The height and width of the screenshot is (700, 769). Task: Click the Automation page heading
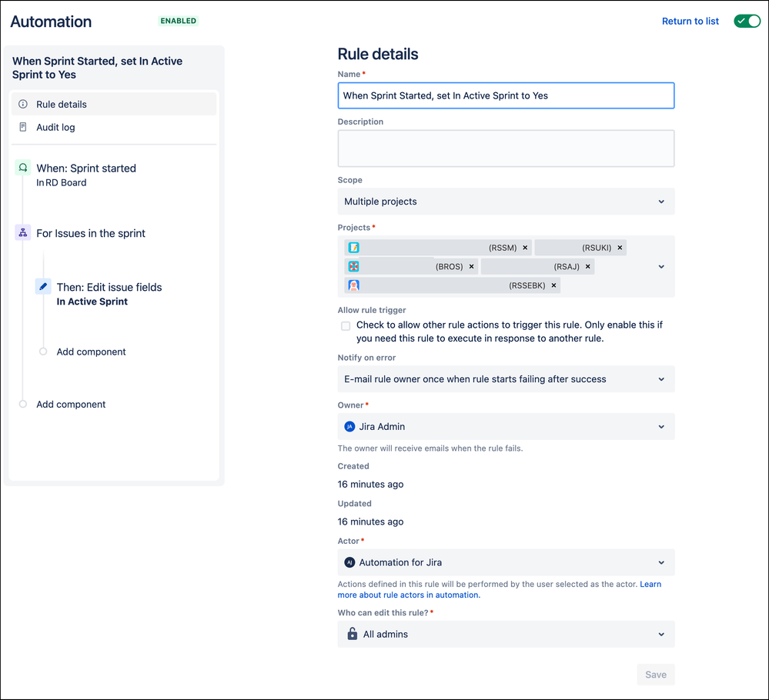(51, 21)
